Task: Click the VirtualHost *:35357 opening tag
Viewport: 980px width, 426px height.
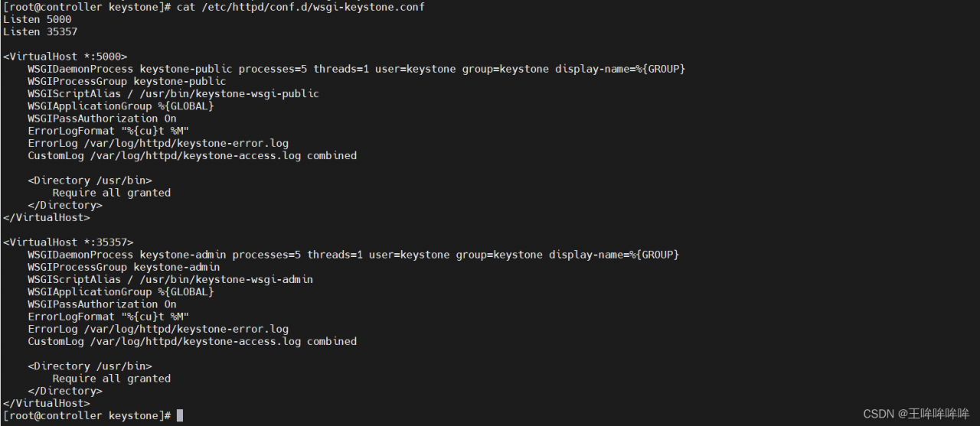Action: pos(68,242)
